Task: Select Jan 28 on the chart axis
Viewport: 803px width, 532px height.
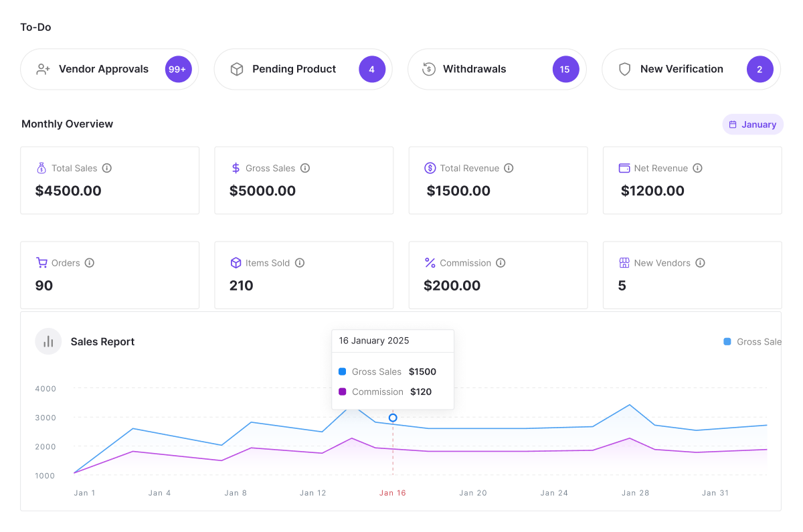Action: pos(635,493)
